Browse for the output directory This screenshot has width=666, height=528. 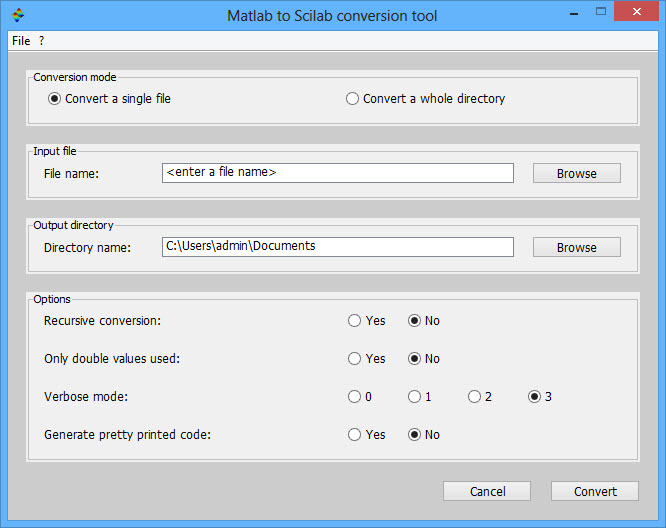[577, 247]
